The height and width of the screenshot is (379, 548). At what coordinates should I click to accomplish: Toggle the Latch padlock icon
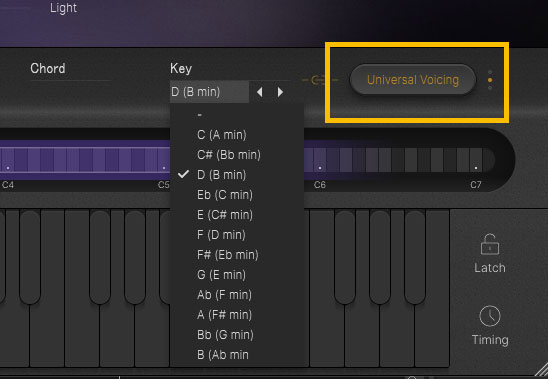click(490, 244)
